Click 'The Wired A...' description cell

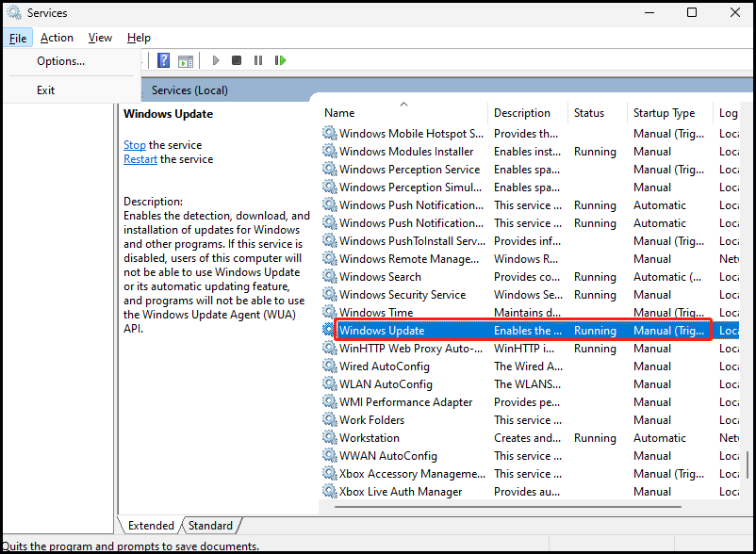pos(528,367)
